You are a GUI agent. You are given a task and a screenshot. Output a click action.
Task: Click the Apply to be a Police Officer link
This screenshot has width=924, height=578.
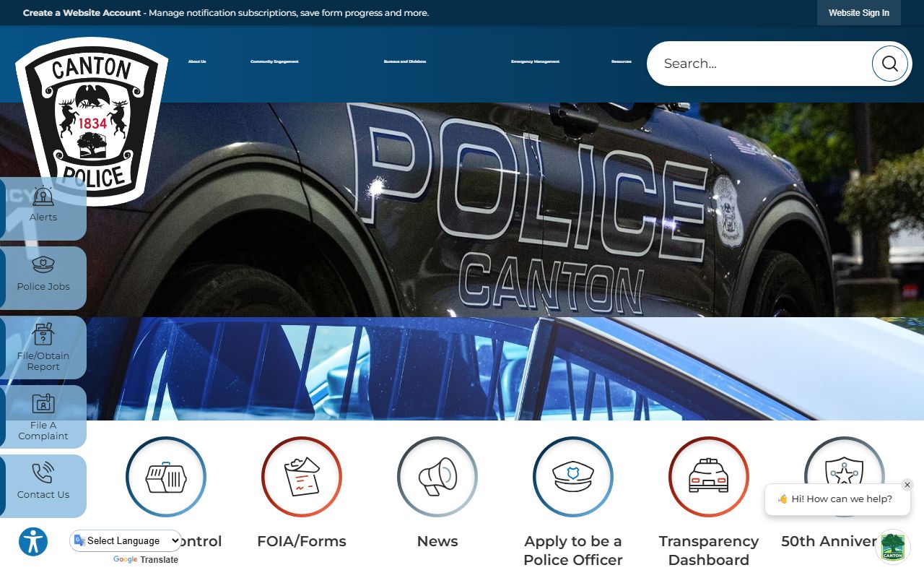(x=573, y=551)
